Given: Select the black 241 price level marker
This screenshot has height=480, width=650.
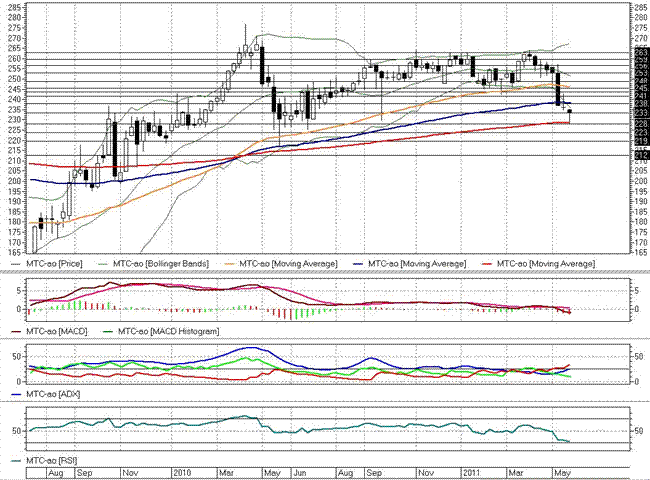Looking at the screenshot, I should [641, 96].
